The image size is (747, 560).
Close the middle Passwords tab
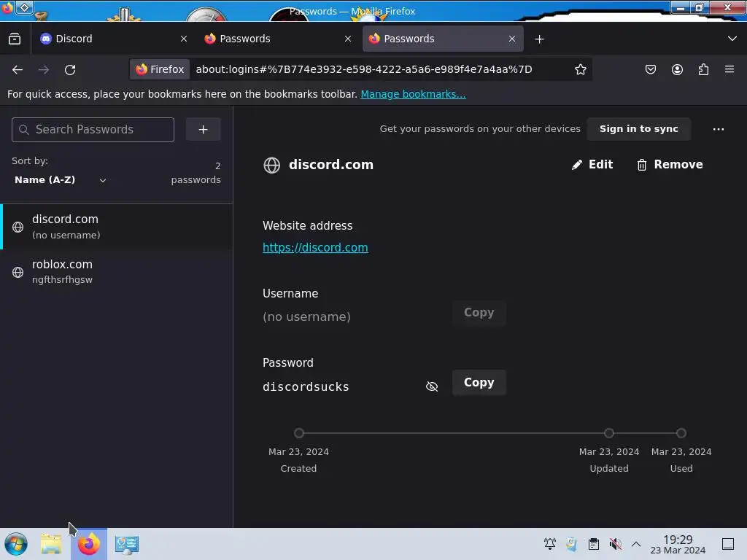pos(348,39)
